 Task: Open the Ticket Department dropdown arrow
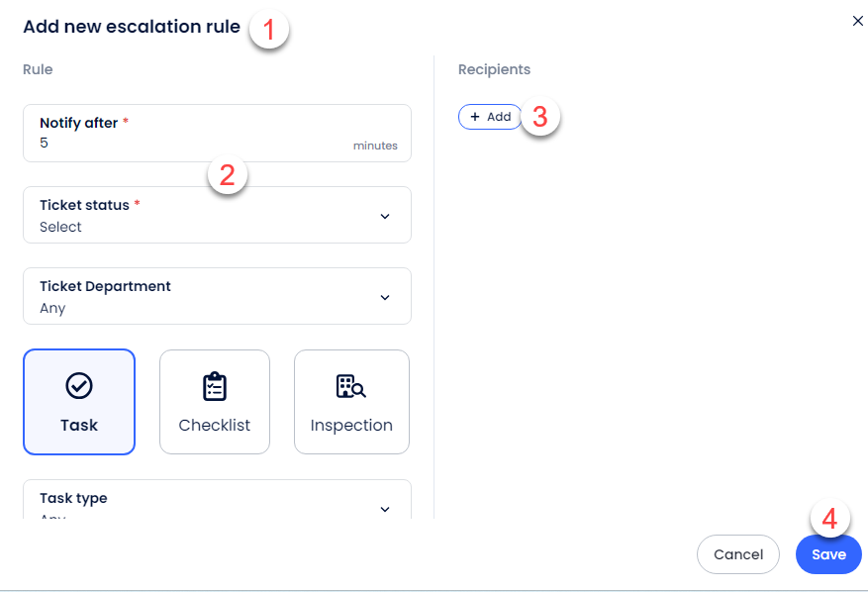[385, 297]
